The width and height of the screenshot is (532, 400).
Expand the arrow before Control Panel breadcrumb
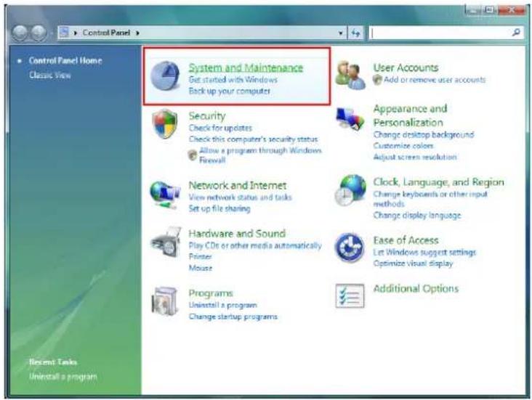[76, 33]
